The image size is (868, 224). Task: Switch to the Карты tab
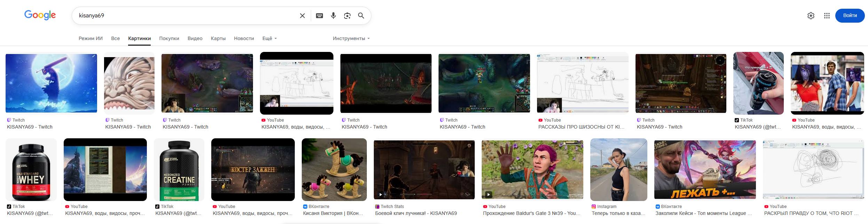point(218,38)
